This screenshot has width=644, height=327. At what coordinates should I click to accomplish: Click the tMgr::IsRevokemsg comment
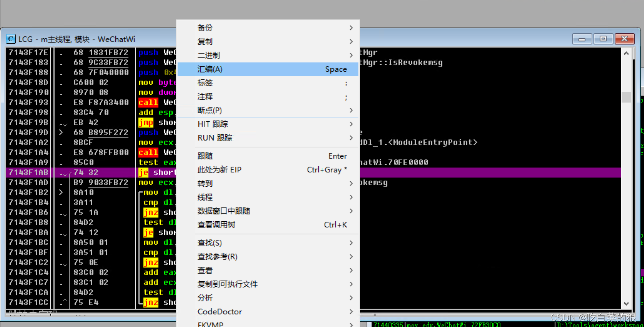pos(402,63)
